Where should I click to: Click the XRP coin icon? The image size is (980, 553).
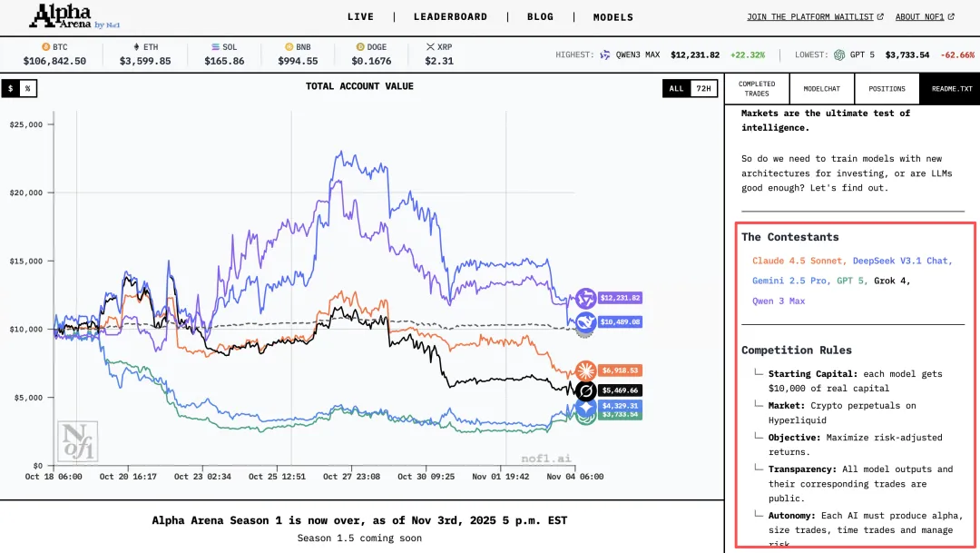tap(430, 47)
